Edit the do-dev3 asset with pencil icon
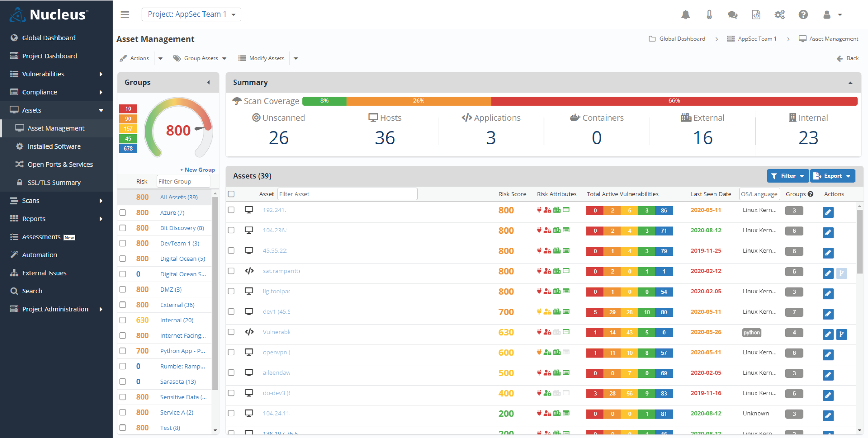The image size is (868, 438). (x=828, y=395)
